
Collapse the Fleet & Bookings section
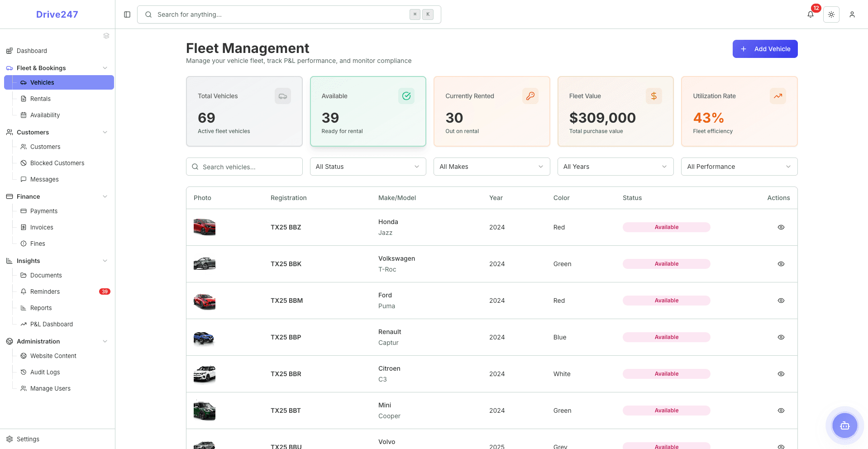[105, 68]
